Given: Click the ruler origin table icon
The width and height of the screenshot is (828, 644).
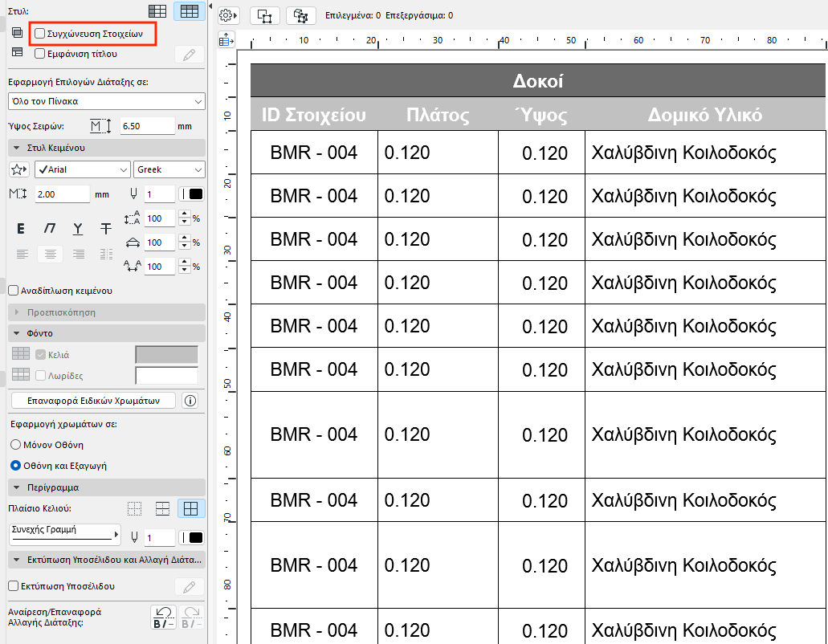Looking at the screenshot, I should [x=226, y=39].
